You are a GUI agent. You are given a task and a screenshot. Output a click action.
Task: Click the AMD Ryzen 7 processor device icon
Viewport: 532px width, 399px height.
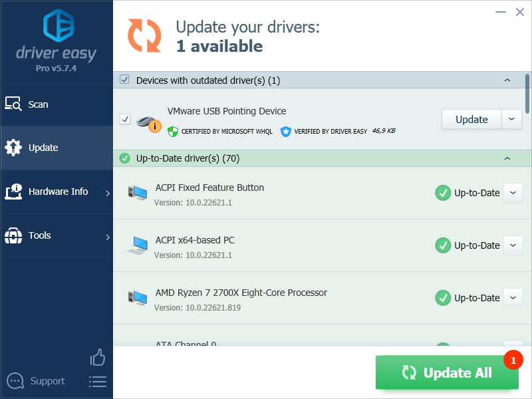[x=138, y=297]
